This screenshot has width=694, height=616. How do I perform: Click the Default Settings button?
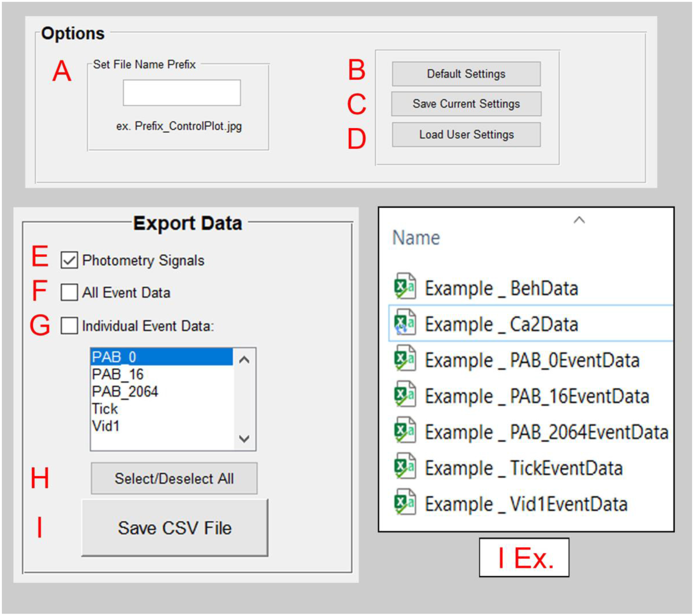pos(466,74)
